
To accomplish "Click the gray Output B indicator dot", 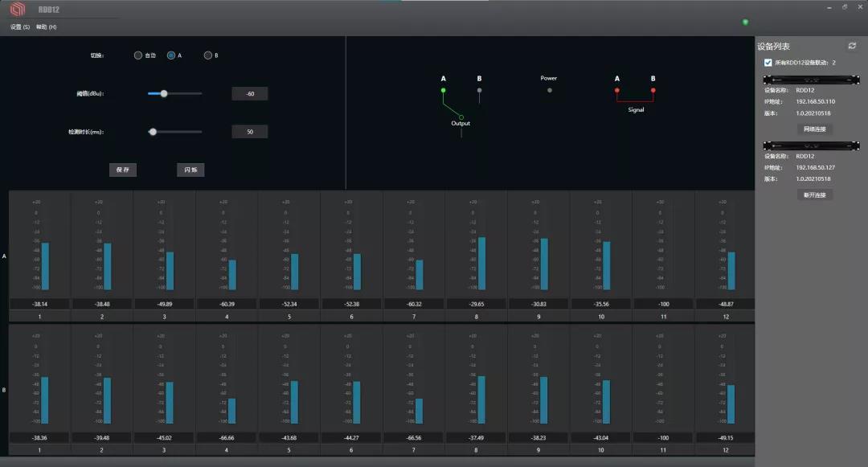I will pos(479,90).
